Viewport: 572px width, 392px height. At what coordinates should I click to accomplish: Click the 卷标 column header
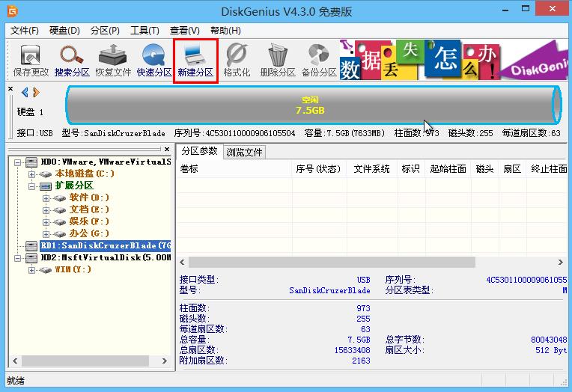click(x=234, y=169)
